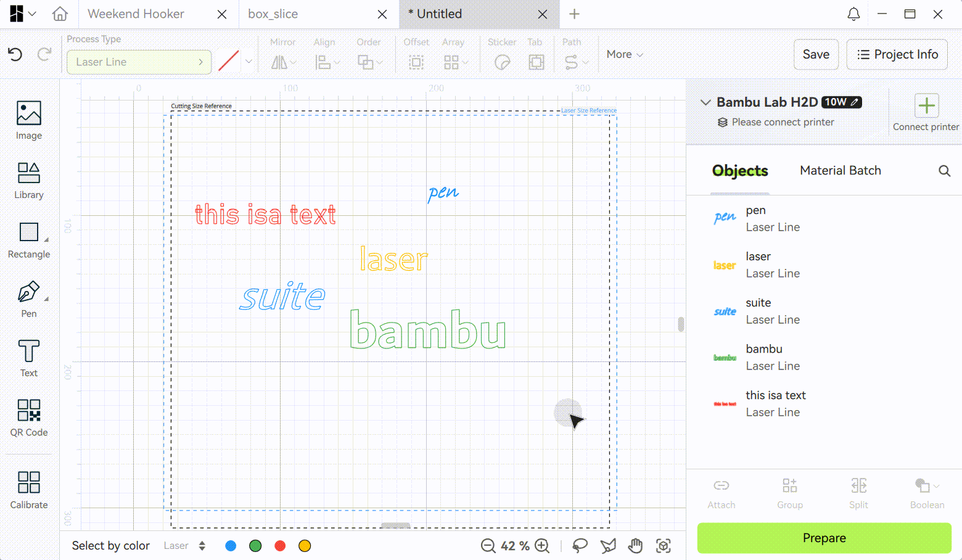Collapse the Bambu Lab H2D printer section
The width and height of the screenshot is (962, 560).
pyautogui.click(x=706, y=102)
